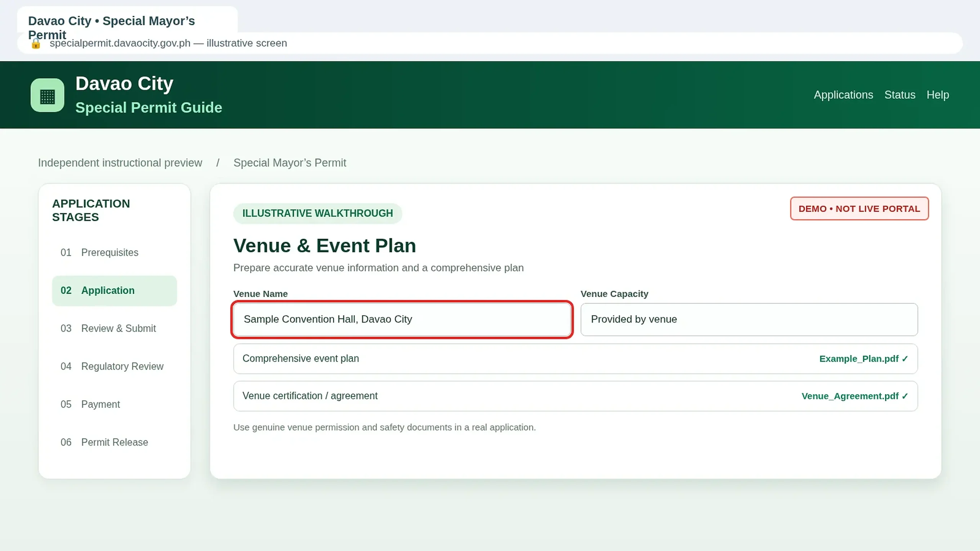Click the Special Permit Guide header subtitle
Screen dimensions: 980x551
click(149, 108)
